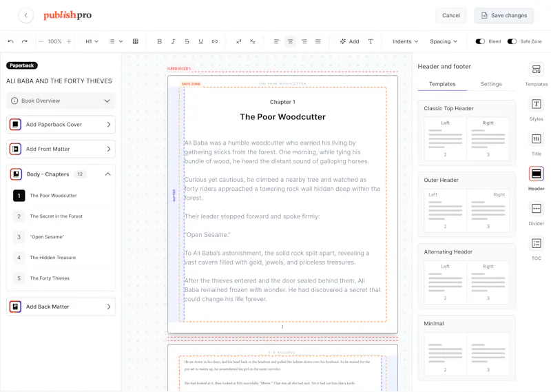Viewport: 551px width, 392px height.
Task: Click the Add button in toolbar
Action: [x=349, y=41]
